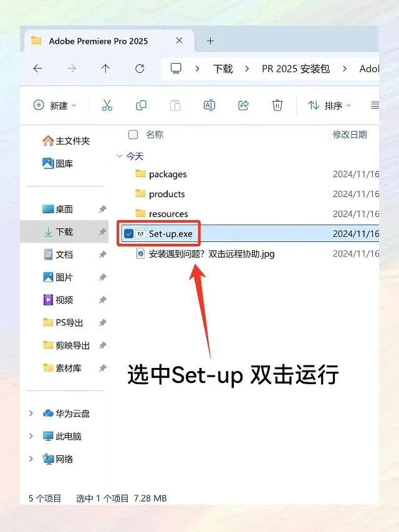Open 图片 in the sidebar
Viewport: 399px width, 532px height.
58,277
